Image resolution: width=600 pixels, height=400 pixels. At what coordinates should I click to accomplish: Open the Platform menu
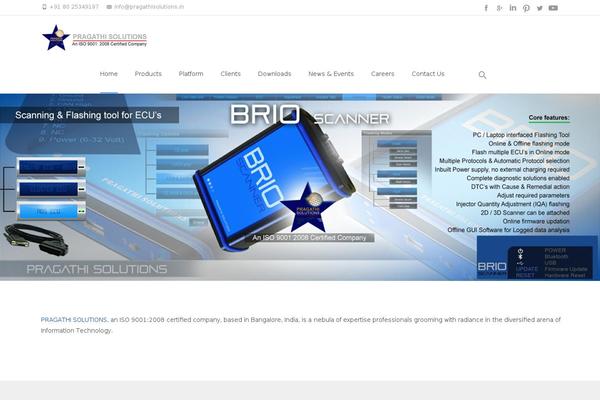click(191, 74)
